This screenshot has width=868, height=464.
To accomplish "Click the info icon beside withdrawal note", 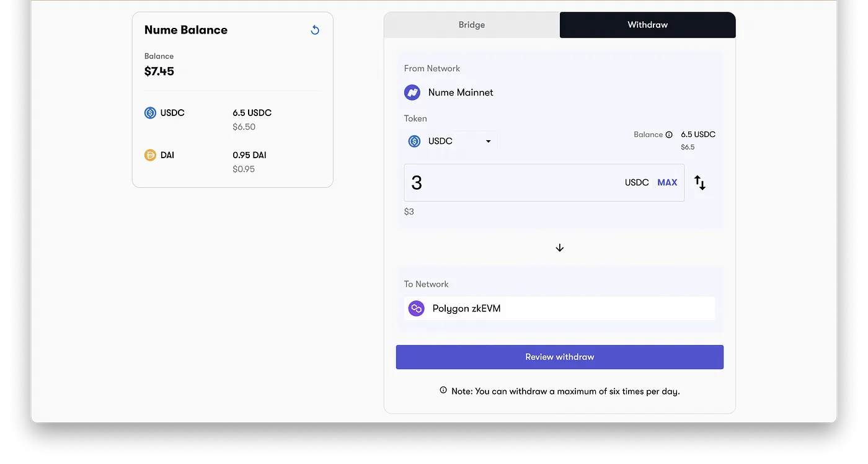I will [x=443, y=390].
